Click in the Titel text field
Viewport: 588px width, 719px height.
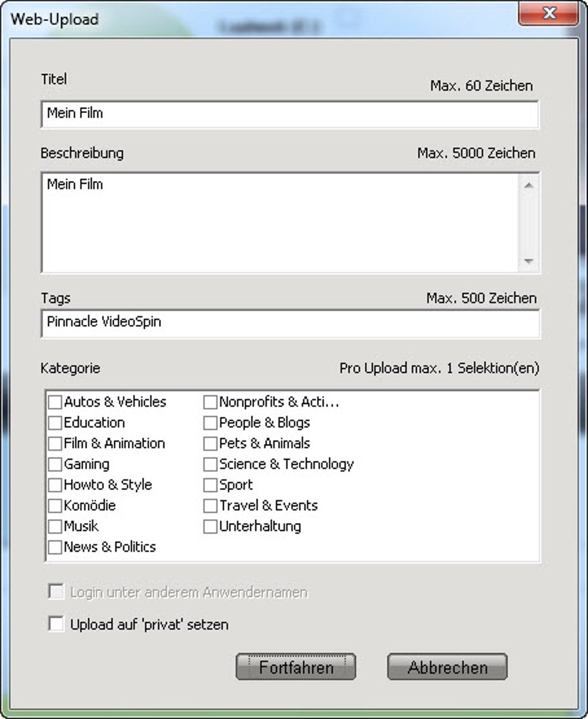click(290, 114)
